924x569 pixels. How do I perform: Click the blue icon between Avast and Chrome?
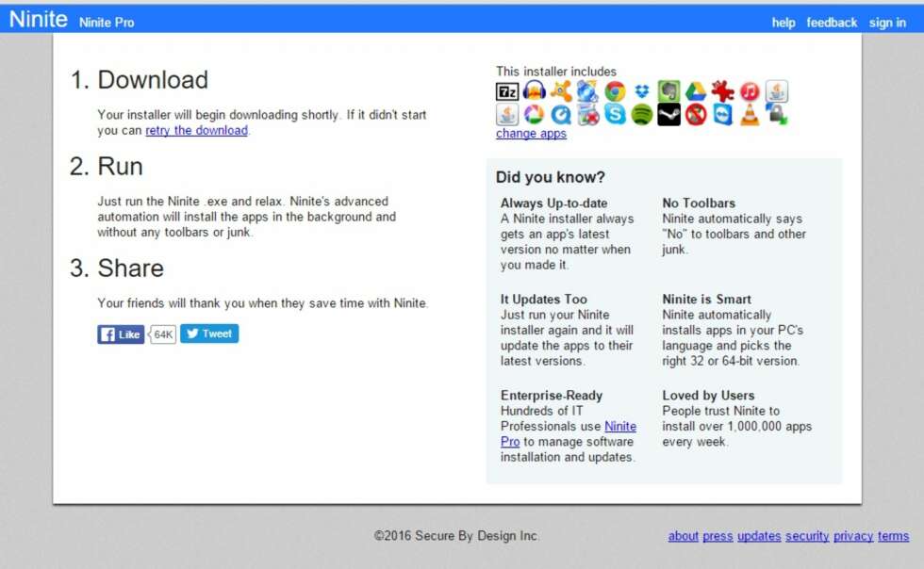coord(587,91)
